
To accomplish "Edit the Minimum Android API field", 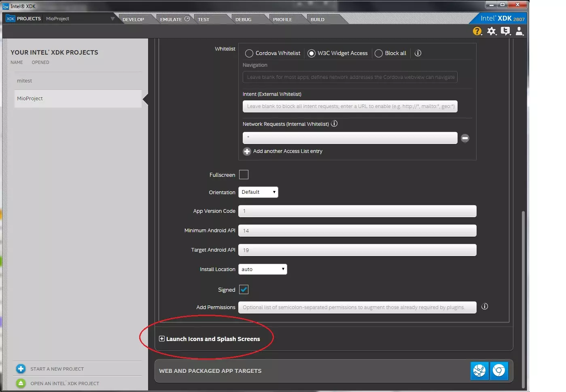I will (357, 231).
